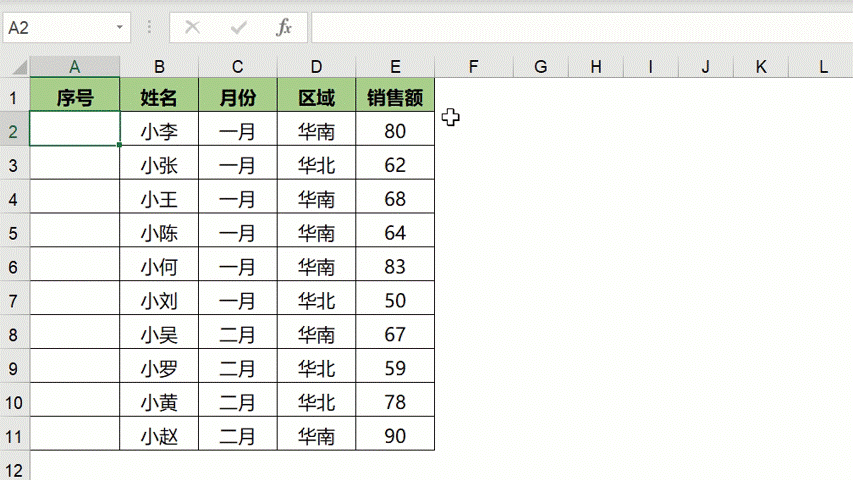Screen dimensions: 853x480
Task: Select column A header
Action: (x=75, y=67)
